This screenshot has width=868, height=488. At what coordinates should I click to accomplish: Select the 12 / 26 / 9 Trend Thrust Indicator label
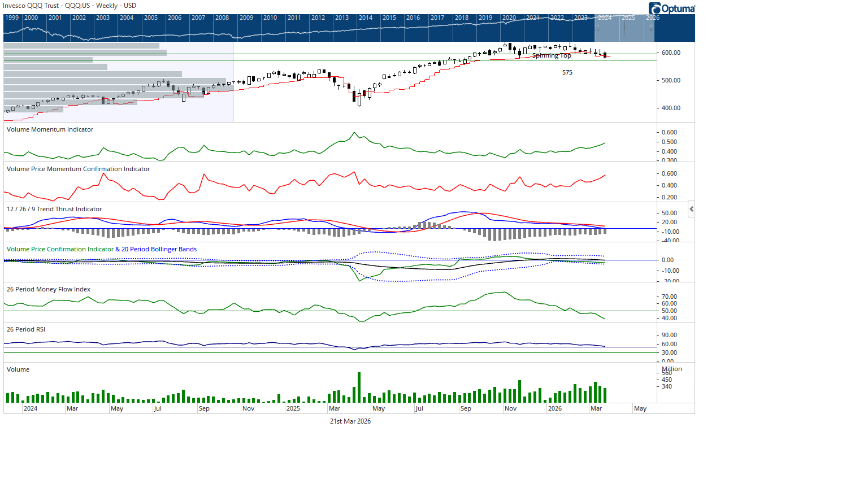[x=54, y=209]
